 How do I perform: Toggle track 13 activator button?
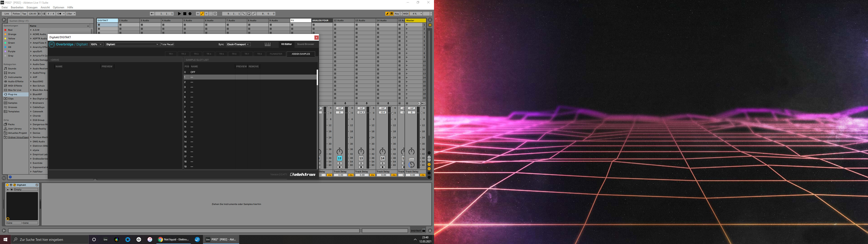361,158
